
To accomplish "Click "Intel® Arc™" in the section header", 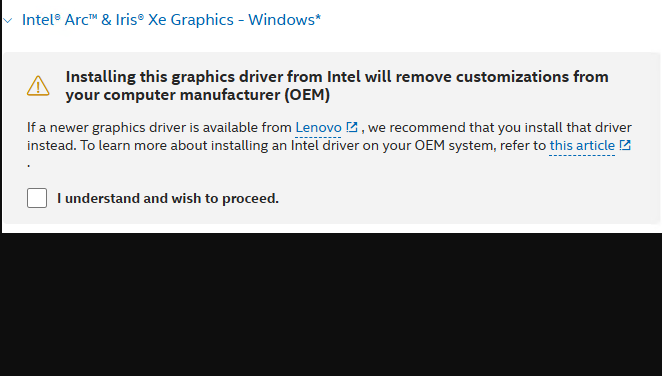I will click(60, 20).
